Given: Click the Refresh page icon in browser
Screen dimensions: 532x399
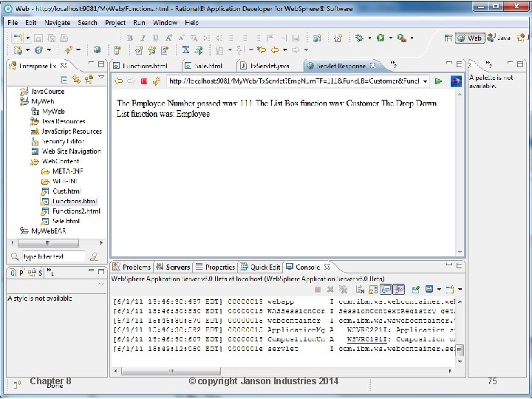Looking at the screenshot, I should (x=157, y=81).
